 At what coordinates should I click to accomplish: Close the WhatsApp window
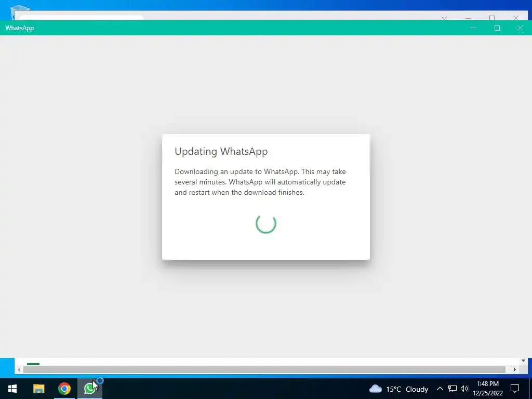coord(520,28)
